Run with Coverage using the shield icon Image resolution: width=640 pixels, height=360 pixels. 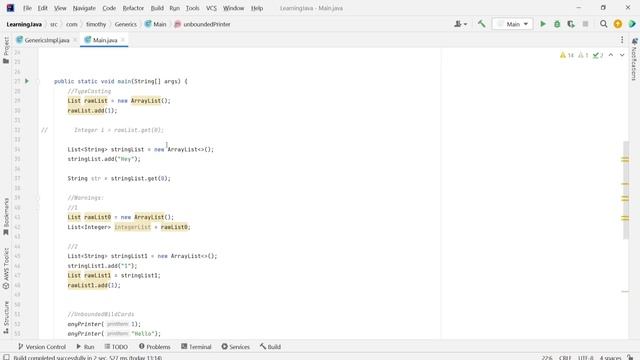tap(571, 24)
